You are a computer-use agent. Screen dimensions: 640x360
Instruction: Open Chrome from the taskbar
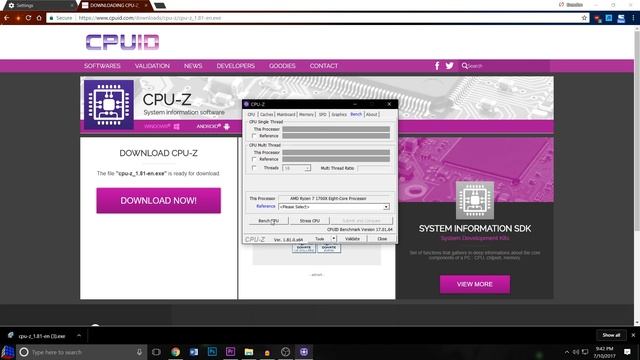tap(176, 352)
